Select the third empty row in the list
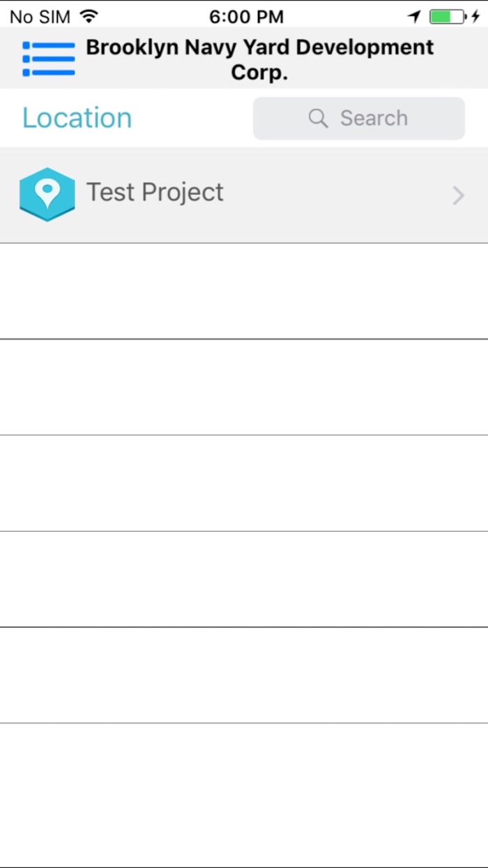The image size is (488, 868). tap(244, 484)
